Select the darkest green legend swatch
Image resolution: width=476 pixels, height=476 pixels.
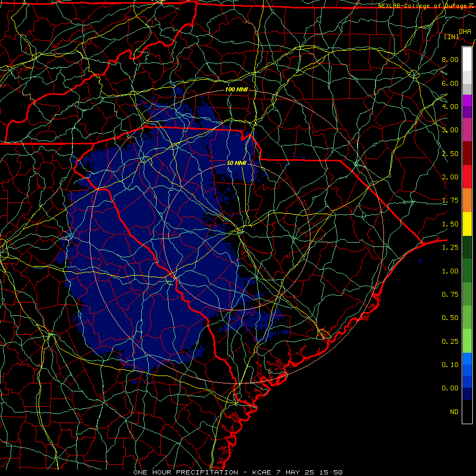(x=467, y=247)
